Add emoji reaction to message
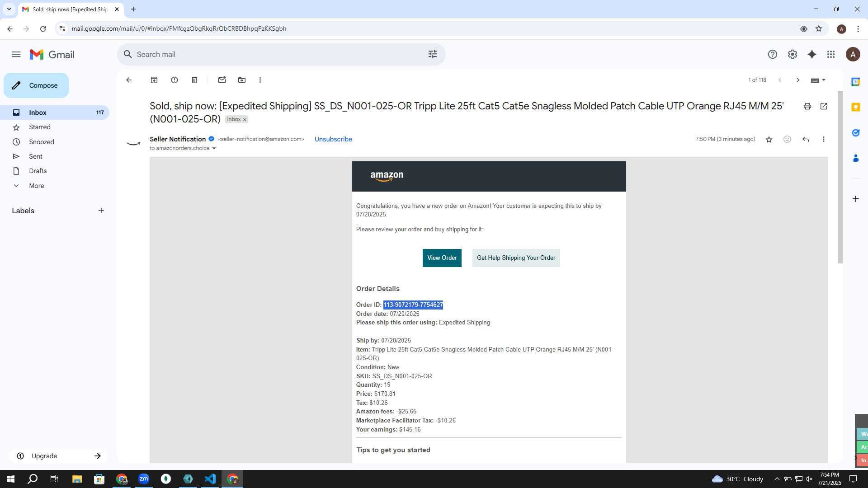This screenshot has width=868, height=488. [787, 139]
